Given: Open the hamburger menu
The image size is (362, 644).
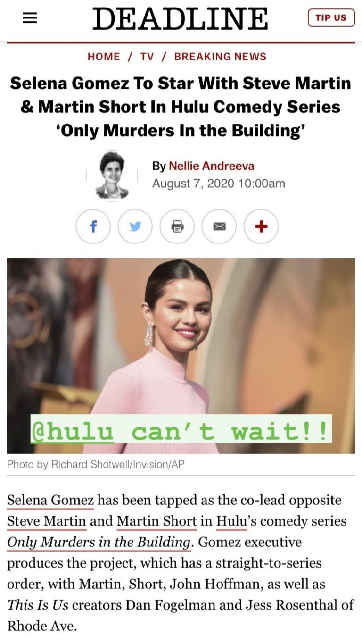Looking at the screenshot, I should (30, 18).
